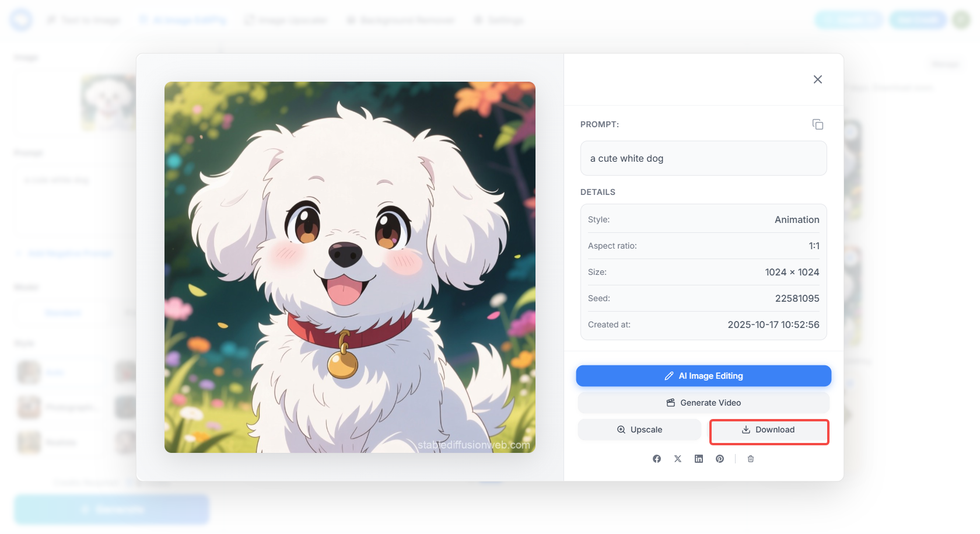Delete image using trash icon
The width and height of the screenshot is (980, 534).
[751, 459]
